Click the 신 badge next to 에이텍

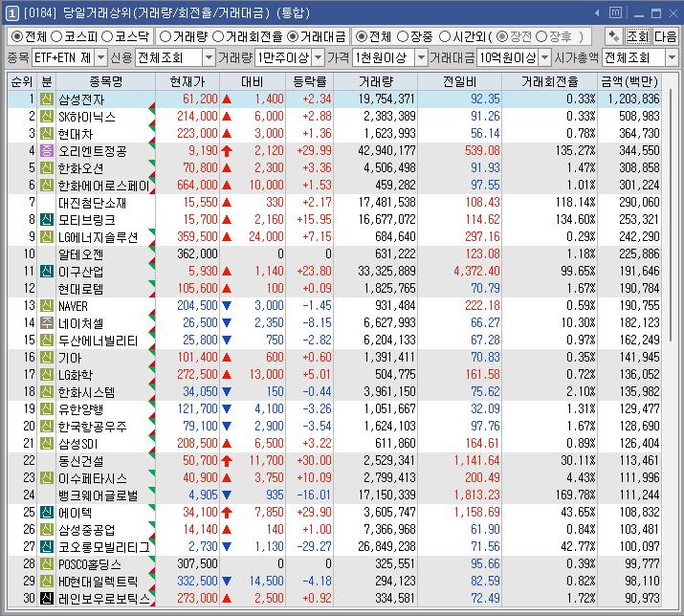pyautogui.click(x=47, y=512)
